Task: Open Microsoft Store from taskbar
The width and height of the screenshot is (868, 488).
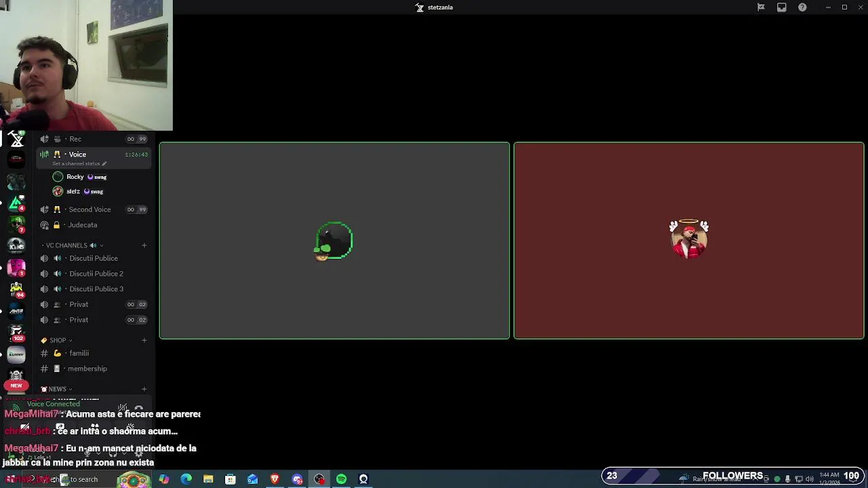Action: [x=231, y=479]
